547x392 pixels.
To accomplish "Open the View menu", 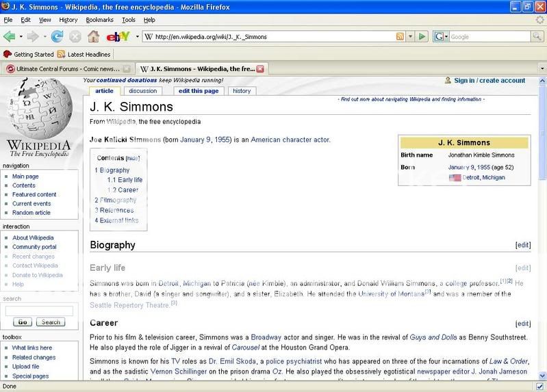I will [x=44, y=20].
